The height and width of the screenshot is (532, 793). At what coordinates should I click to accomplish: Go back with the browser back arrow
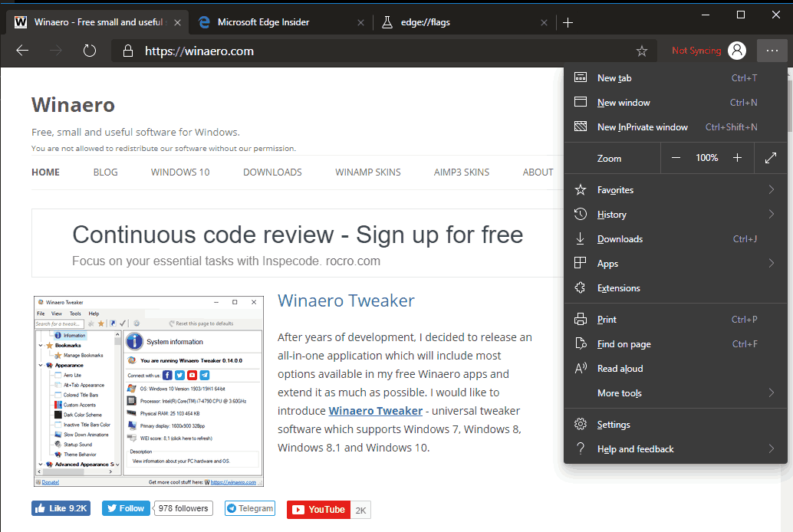point(22,51)
